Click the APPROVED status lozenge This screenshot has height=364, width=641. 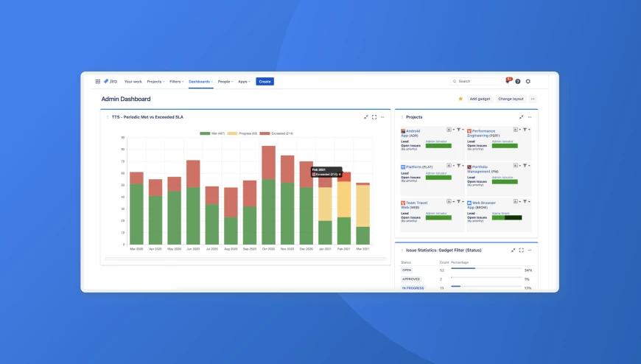tap(411, 279)
